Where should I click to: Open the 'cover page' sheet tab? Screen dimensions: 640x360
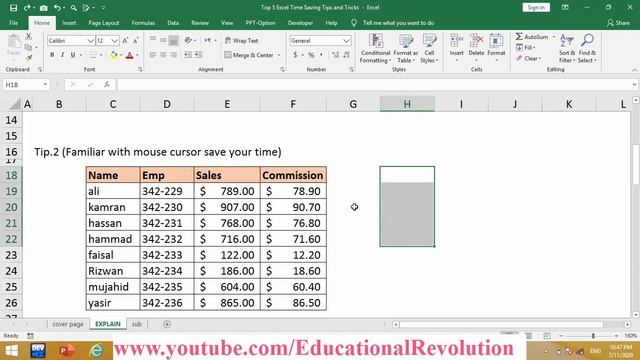click(68, 324)
